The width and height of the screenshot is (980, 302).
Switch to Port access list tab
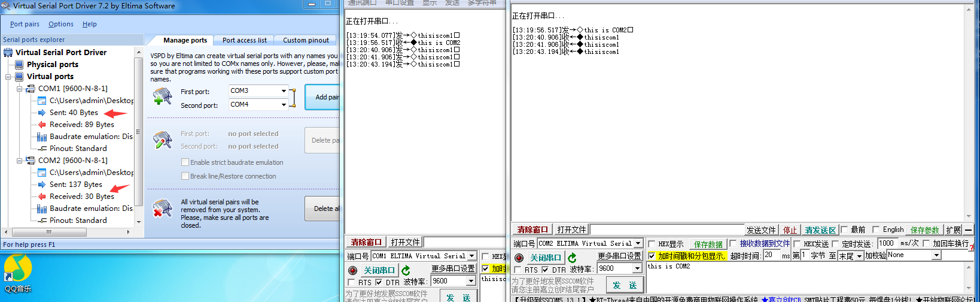[245, 40]
